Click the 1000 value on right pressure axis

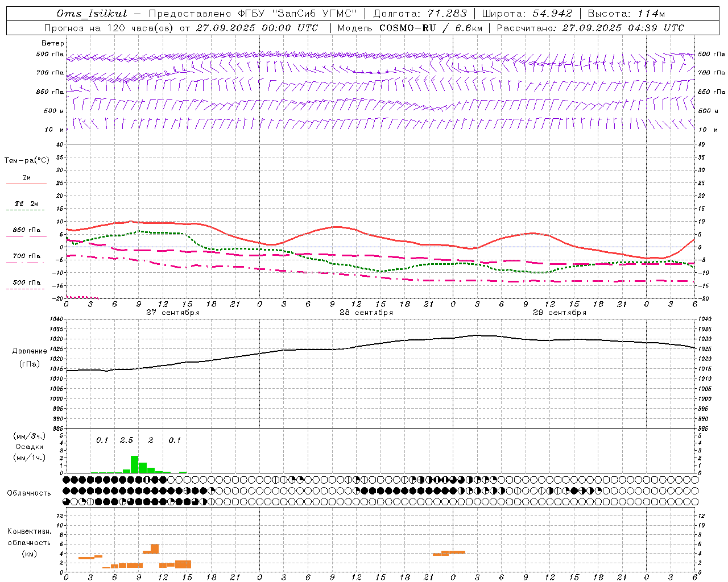pyautogui.click(x=705, y=399)
